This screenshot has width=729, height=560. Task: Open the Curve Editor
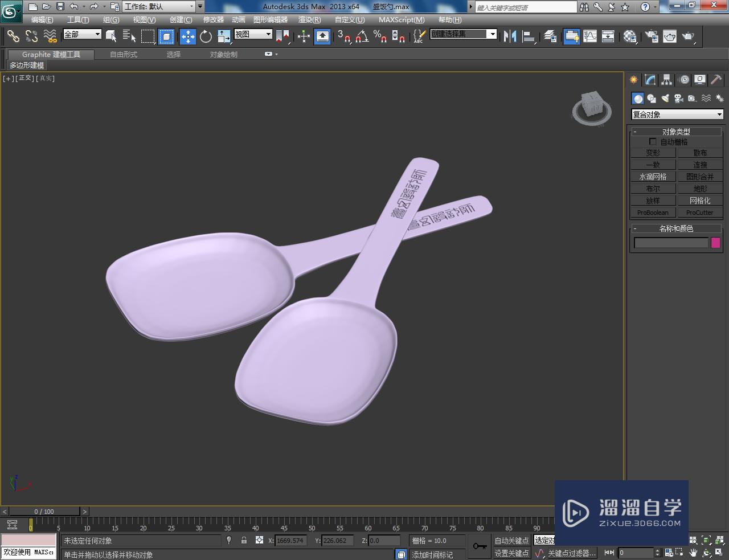click(590, 37)
